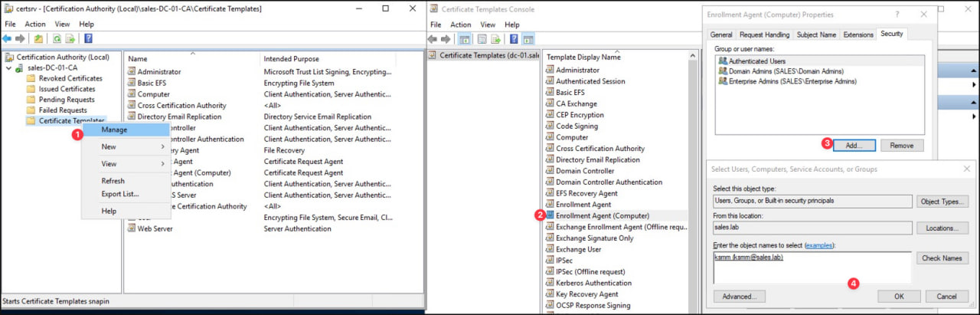
Task: Click the Kerberos Authentication template icon
Action: 550,283
